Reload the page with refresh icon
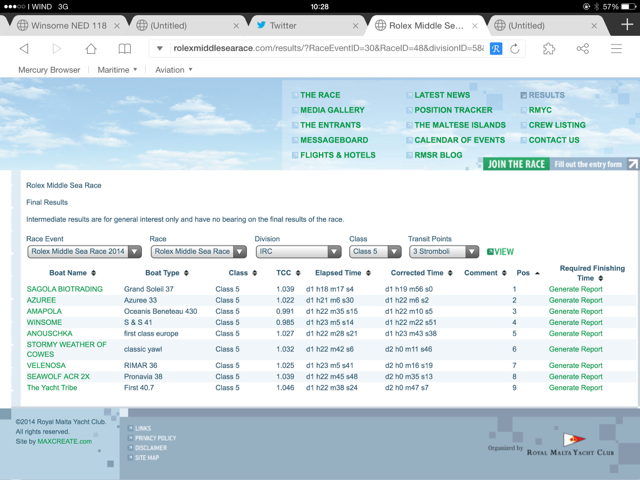This screenshot has height=480, width=640. pos(515,49)
